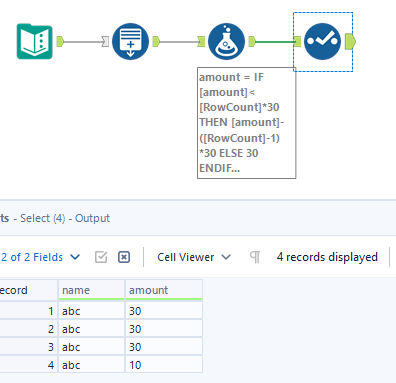Open the 2 of 2 Fields dropdown

coord(40,257)
